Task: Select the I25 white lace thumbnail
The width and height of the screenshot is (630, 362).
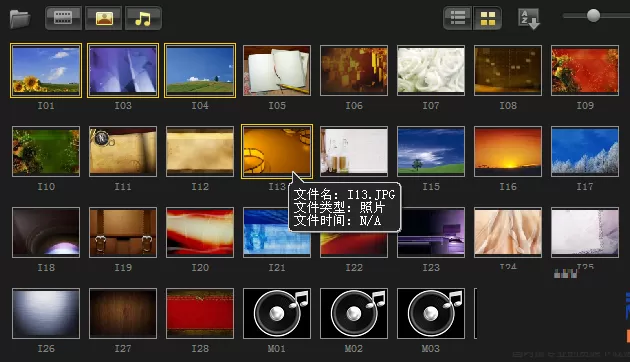Action: point(585,232)
